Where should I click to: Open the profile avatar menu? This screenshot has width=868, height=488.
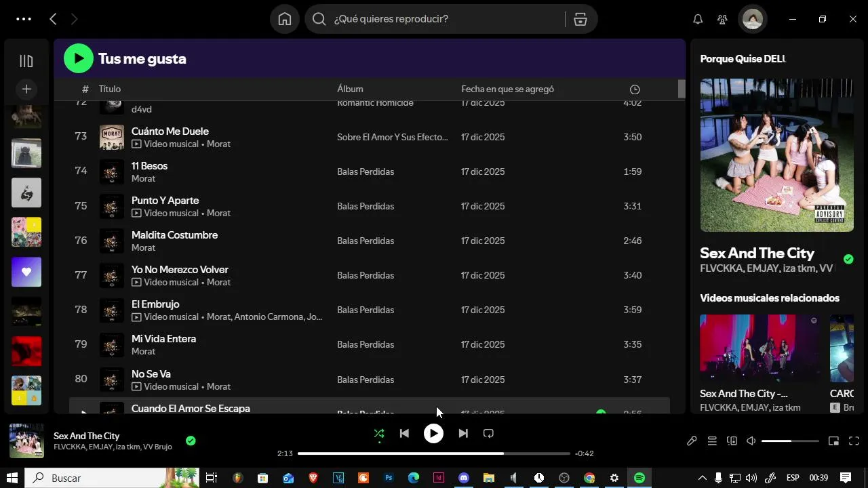point(753,19)
